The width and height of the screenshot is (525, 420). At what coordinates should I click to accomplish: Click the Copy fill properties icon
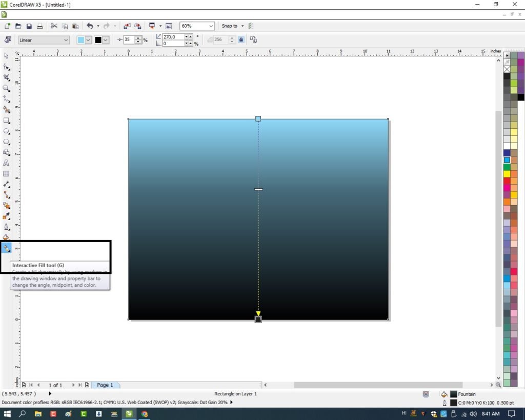[x=253, y=40]
